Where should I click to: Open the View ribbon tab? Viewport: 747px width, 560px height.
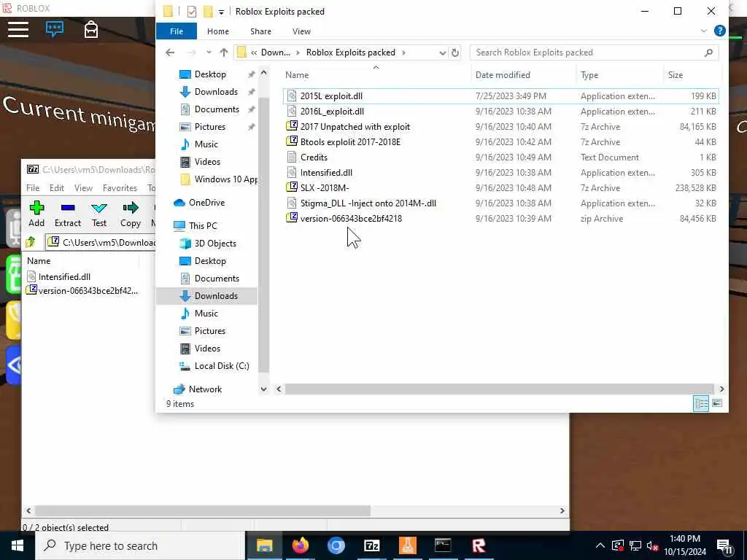301,31
